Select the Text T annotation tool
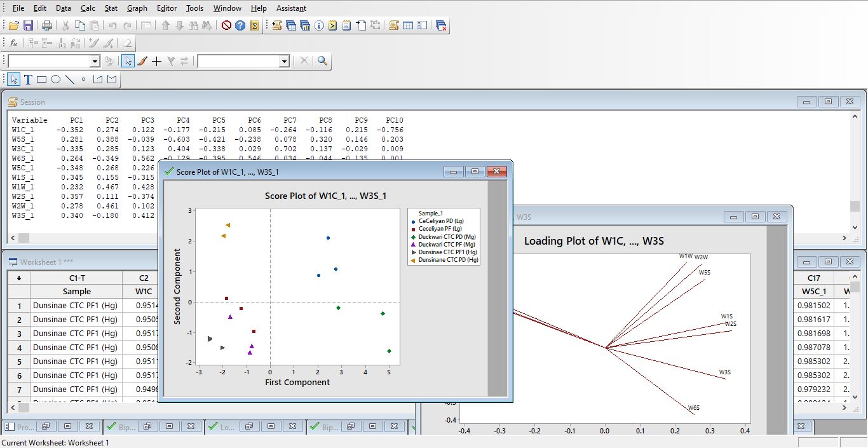 (x=28, y=79)
